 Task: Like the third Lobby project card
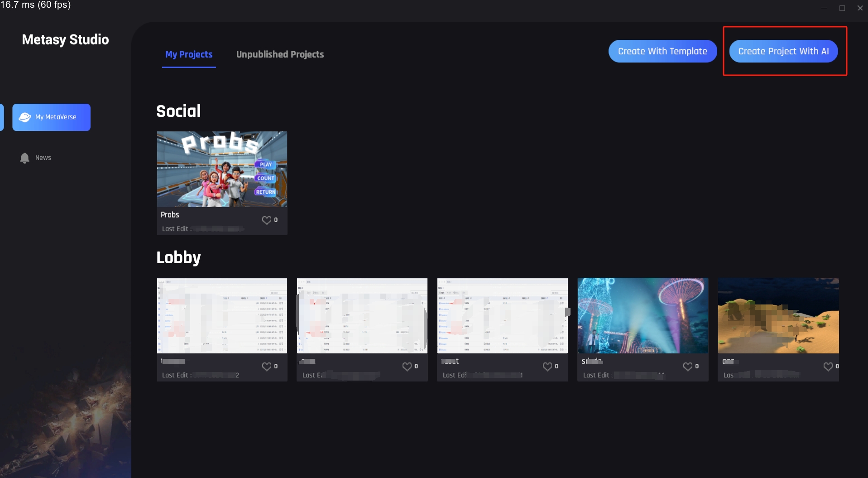coord(547,367)
